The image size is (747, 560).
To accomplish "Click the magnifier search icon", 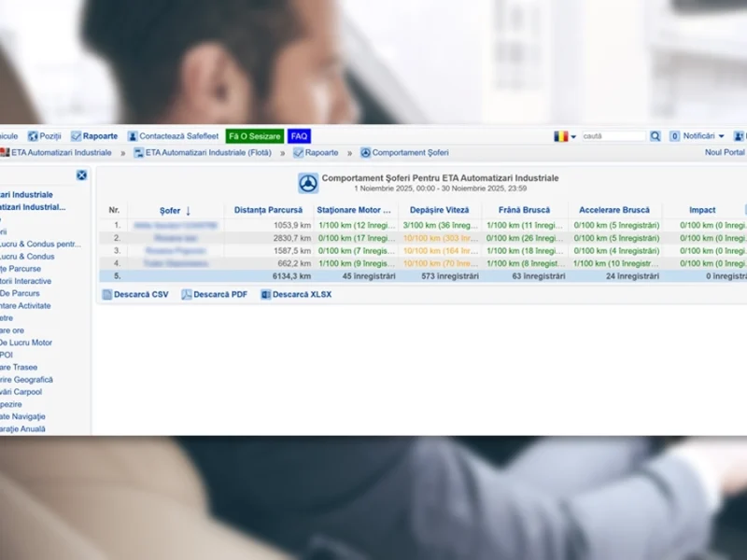I will pos(655,136).
